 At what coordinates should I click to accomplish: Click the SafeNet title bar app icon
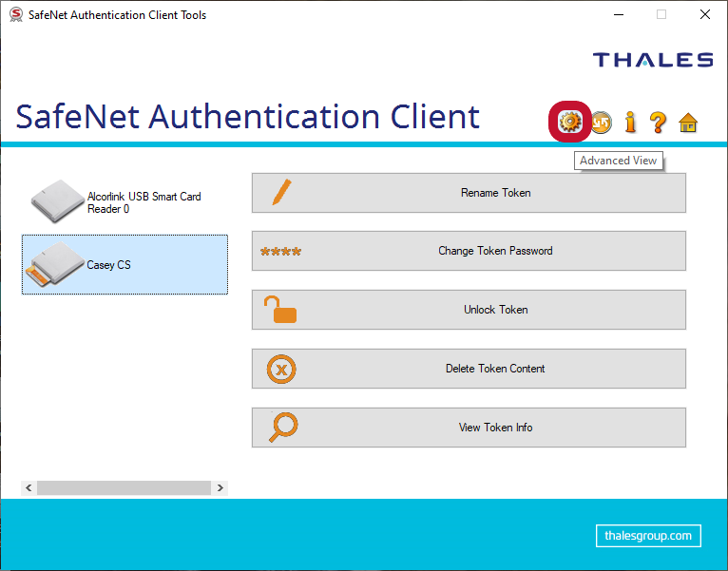tap(16, 14)
